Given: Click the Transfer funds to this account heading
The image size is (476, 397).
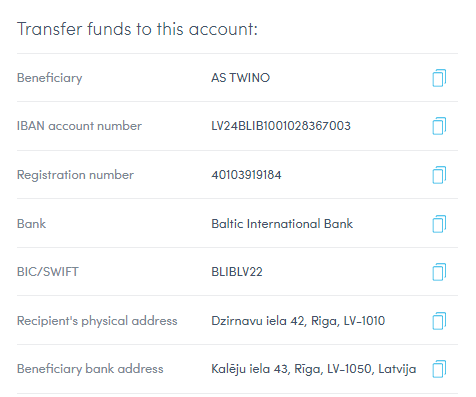Looking at the screenshot, I should 137,29.
